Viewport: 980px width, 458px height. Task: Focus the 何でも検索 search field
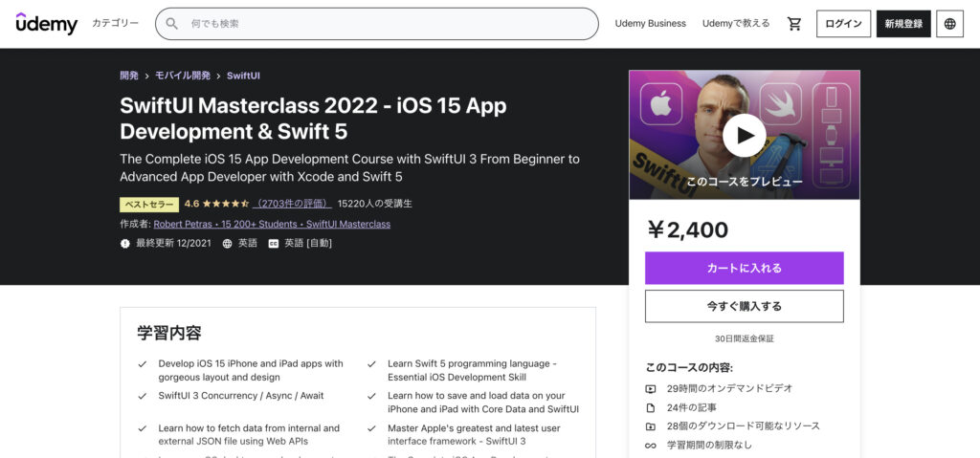pos(376,24)
